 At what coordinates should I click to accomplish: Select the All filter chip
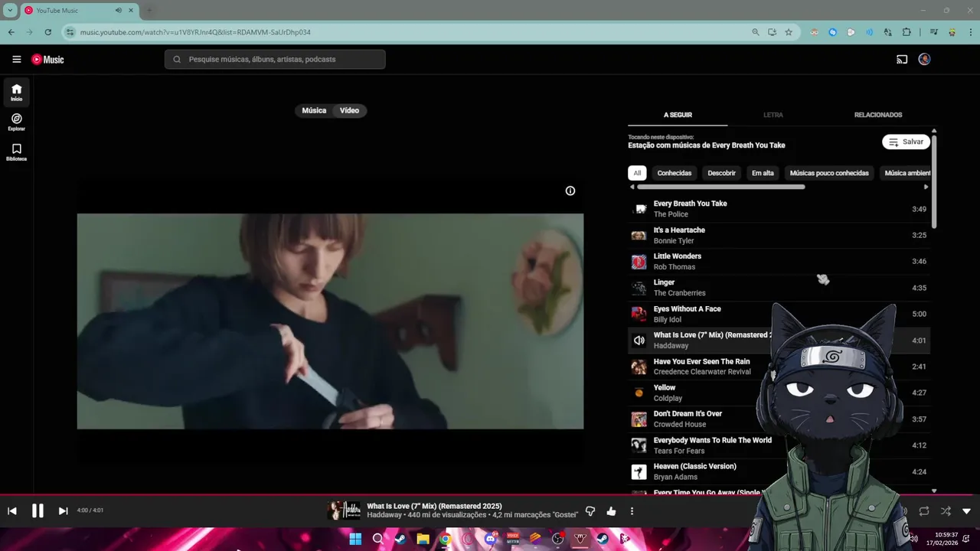click(x=637, y=173)
